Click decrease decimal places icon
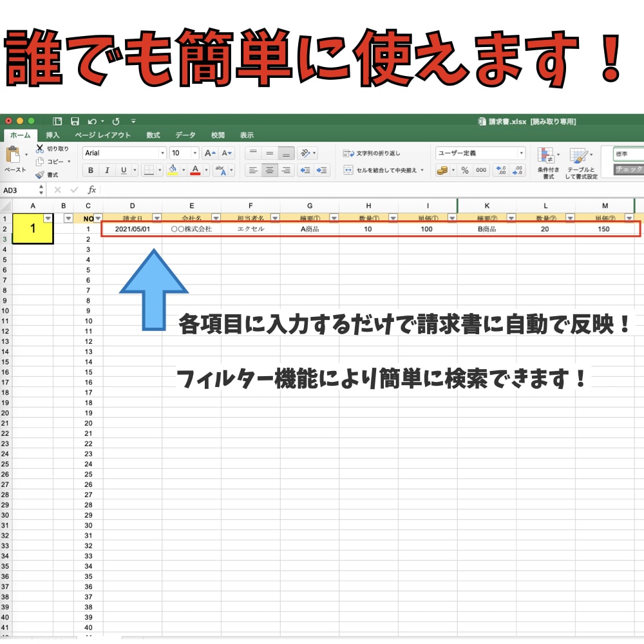Viewport: 644px width, 644px height. coord(518,170)
